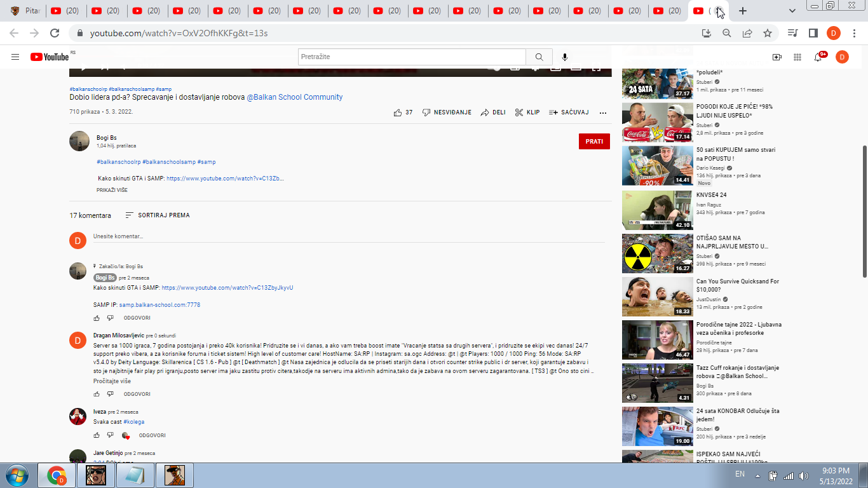Click the search magnifier button

pyautogui.click(x=539, y=57)
